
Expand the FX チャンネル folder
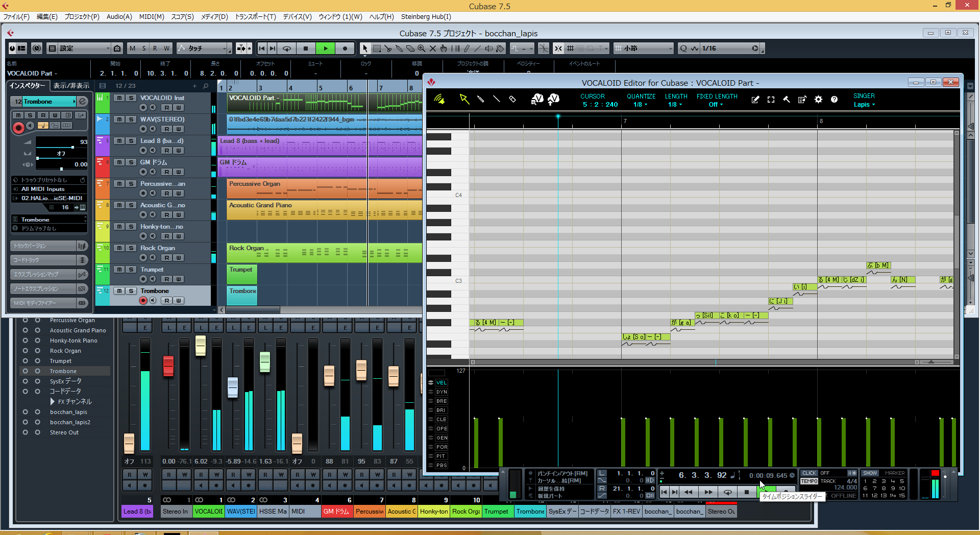(53, 402)
